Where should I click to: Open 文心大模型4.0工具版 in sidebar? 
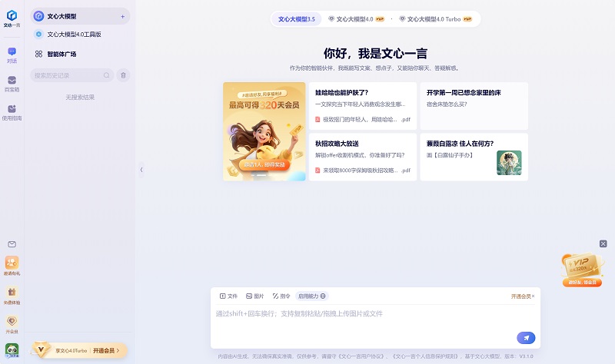click(74, 34)
